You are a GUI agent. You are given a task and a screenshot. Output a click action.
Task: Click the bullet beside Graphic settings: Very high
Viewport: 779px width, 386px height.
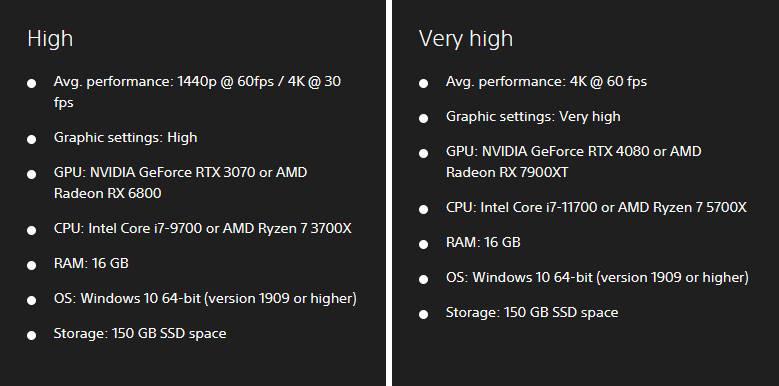pyautogui.click(x=423, y=118)
